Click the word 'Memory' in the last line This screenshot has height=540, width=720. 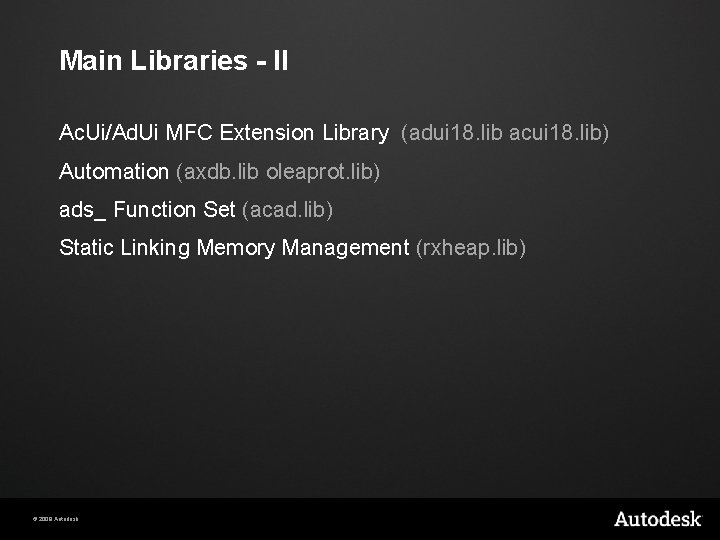[x=236, y=248]
